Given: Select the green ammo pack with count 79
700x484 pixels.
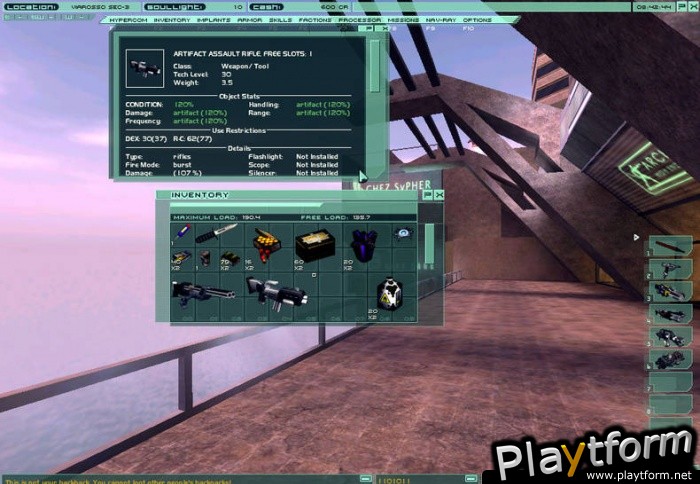Looking at the screenshot, I should 230,258.
